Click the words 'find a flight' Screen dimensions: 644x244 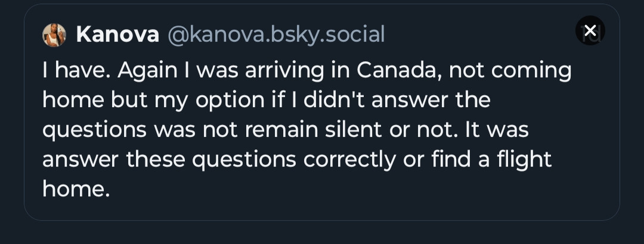[491, 159]
